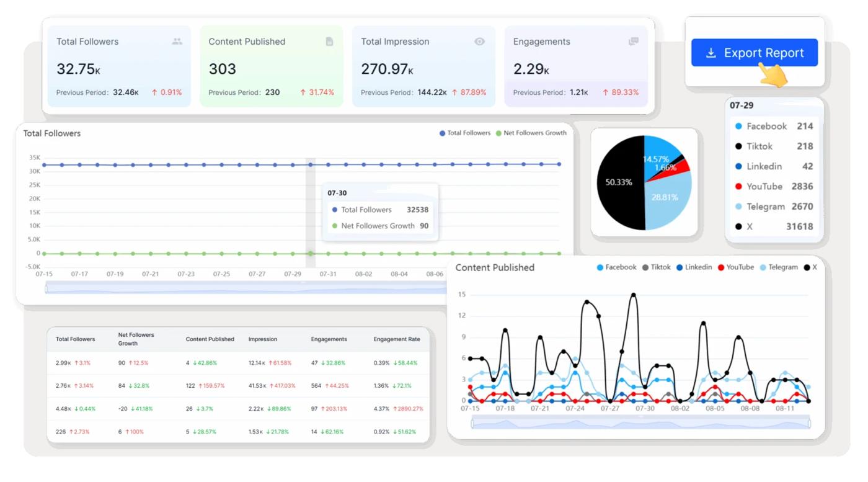Click the 14.57% blue pie slice
The image size is (868, 482).
click(x=659, y=154)
